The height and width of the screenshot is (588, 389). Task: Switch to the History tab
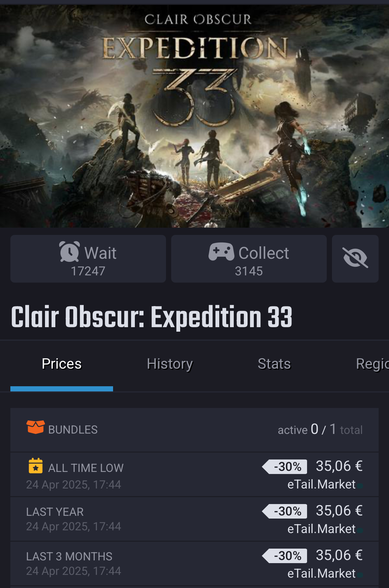pos(170,364)
